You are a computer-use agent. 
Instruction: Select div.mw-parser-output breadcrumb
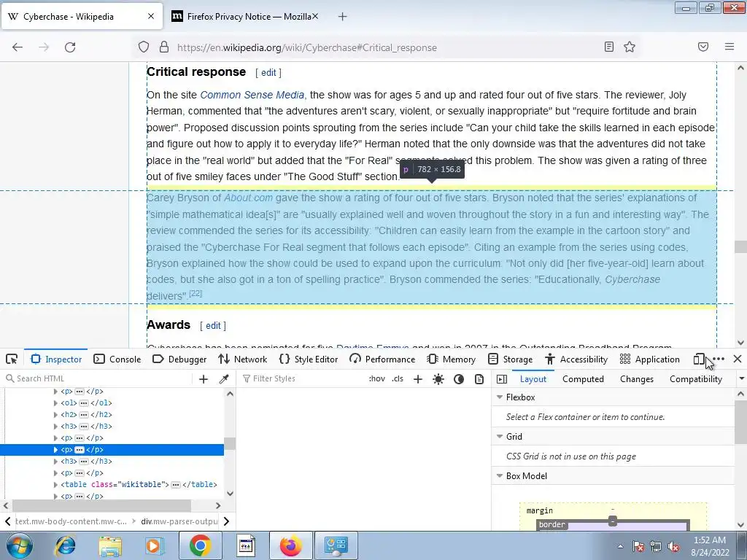coord(179,521)
